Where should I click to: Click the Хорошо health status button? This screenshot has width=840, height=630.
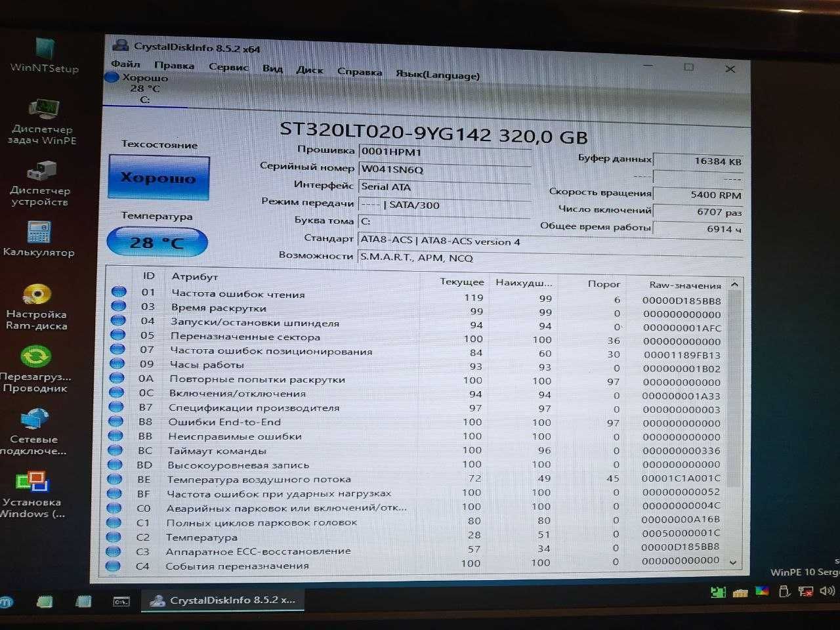(x=158, y=177)
